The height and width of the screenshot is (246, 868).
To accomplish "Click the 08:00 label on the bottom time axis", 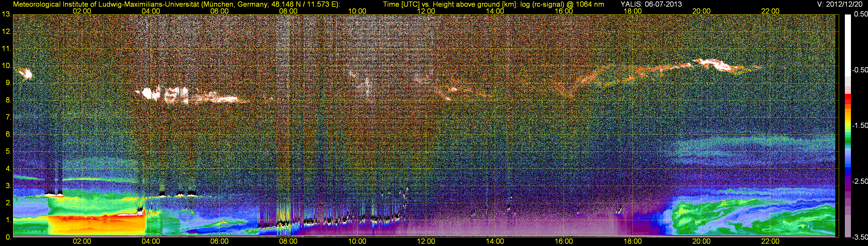I will pos(288,241).
